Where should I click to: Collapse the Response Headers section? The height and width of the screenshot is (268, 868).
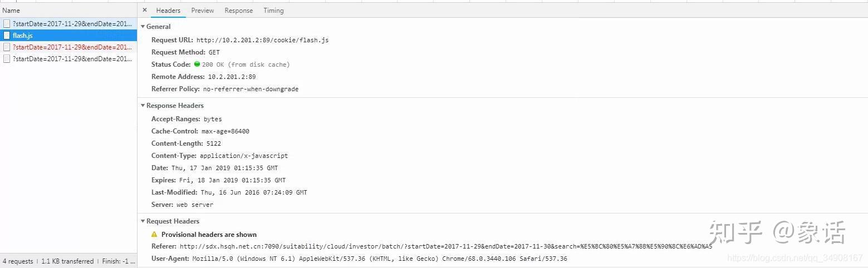[x=143, y=106]
